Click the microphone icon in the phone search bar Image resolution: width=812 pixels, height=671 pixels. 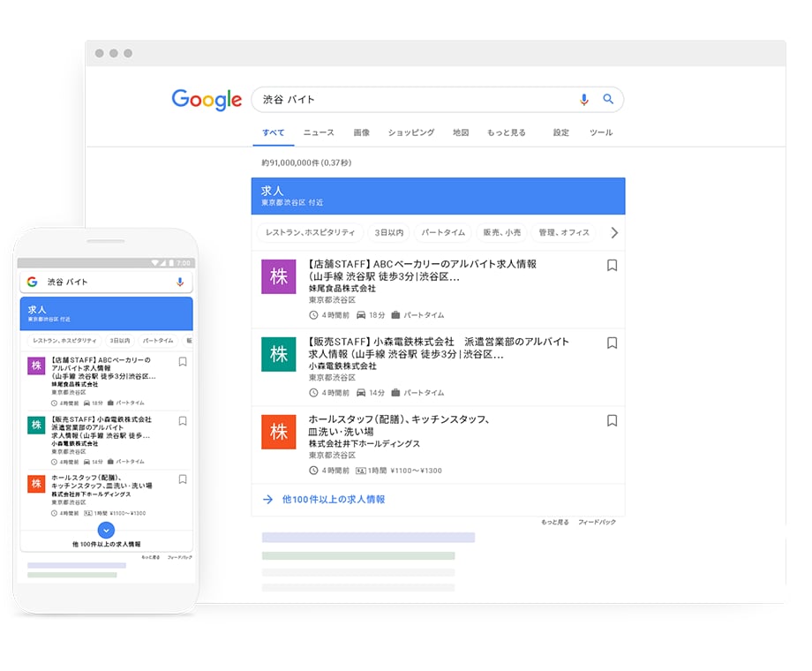click(x=180, y=282)
